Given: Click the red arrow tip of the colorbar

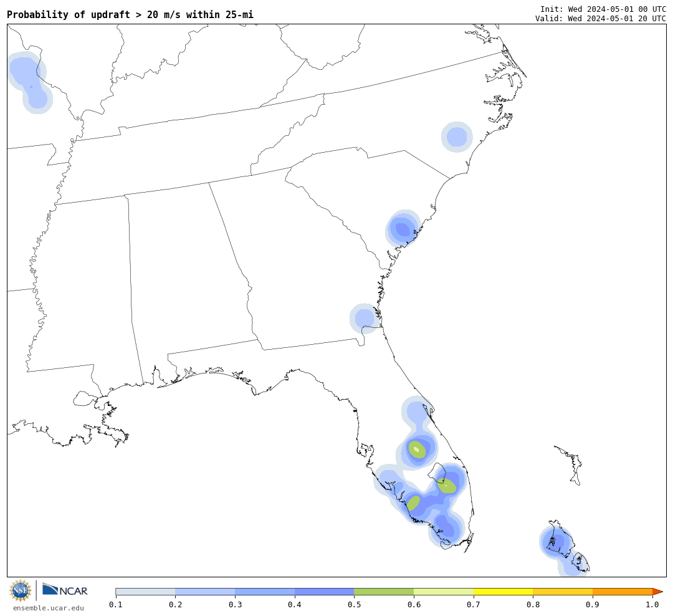Looking at the screenshot, I should (657, 592).
